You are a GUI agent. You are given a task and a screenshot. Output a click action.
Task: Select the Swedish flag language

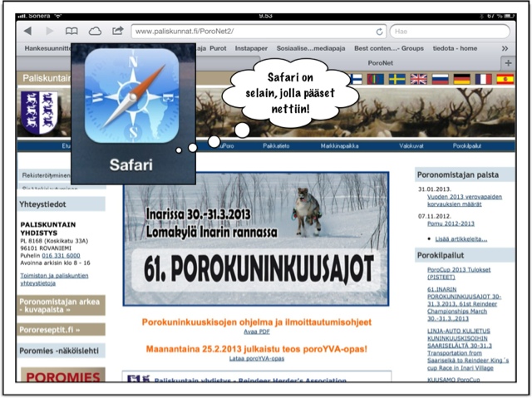coord(397,79)
